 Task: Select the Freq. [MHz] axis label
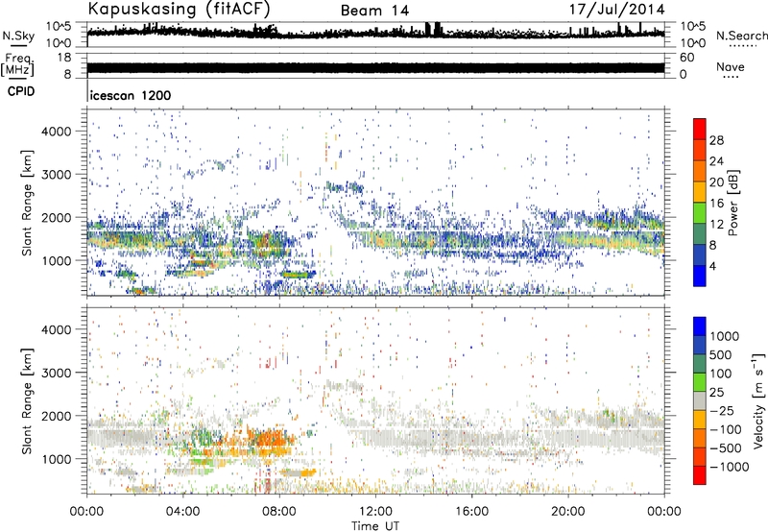tap(17, 65)
